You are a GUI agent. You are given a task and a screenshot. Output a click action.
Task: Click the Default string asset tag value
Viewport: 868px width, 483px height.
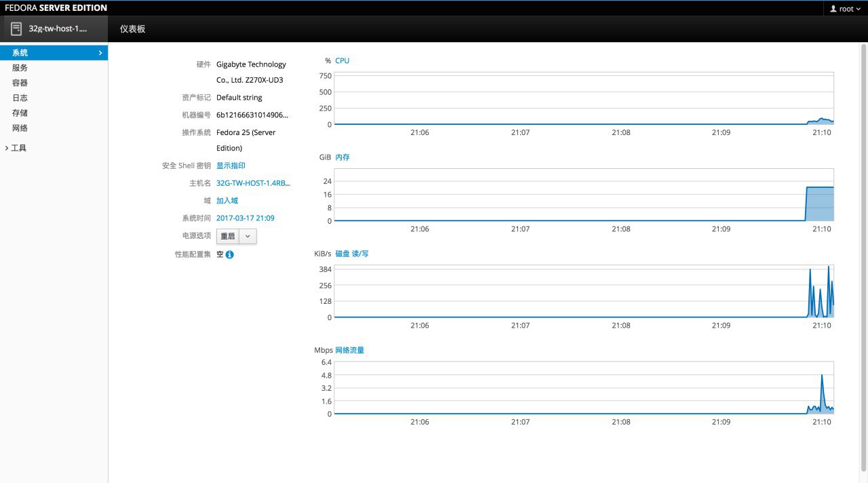(x=239, y=98)
